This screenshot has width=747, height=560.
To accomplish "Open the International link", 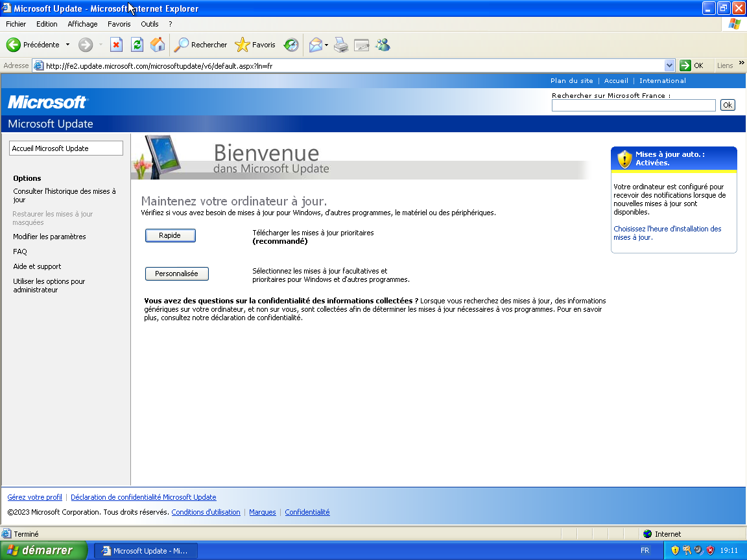I will (663, 80).
